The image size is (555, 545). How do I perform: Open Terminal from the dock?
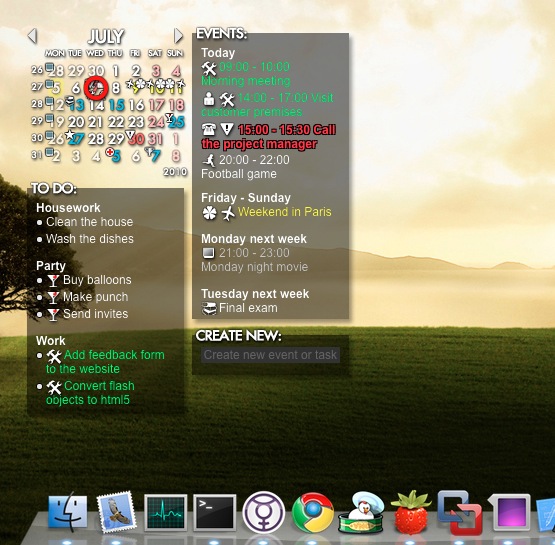214,513
